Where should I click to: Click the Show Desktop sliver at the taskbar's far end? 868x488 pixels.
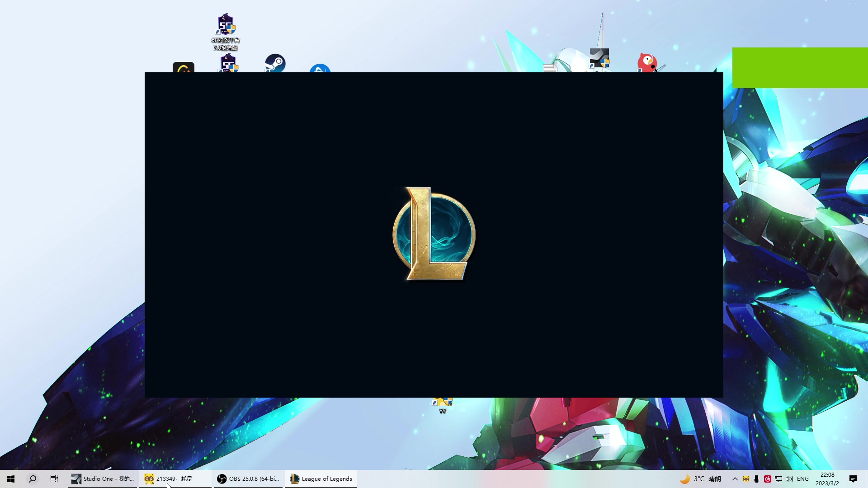[x=866, y=479]
